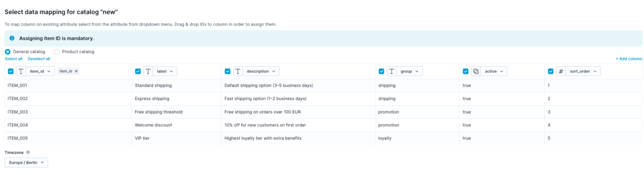
Task: Click the text type icon for description column
Action: pos(238,71)
